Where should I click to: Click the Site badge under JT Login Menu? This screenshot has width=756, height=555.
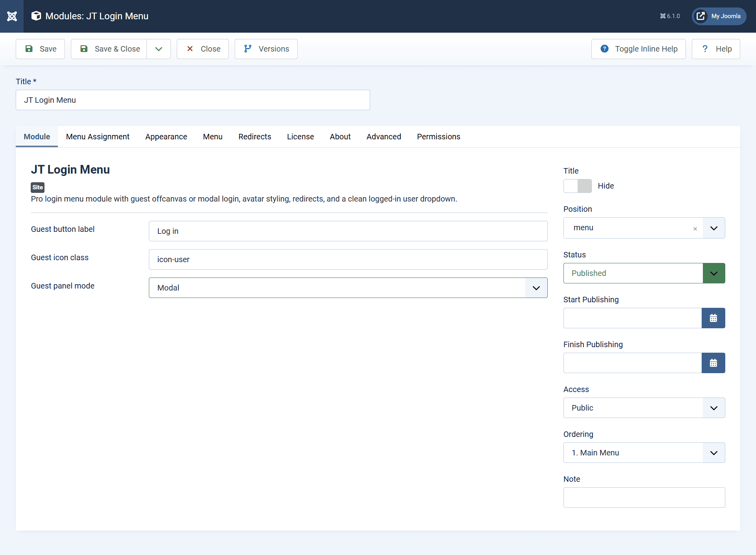pos(37,187)
